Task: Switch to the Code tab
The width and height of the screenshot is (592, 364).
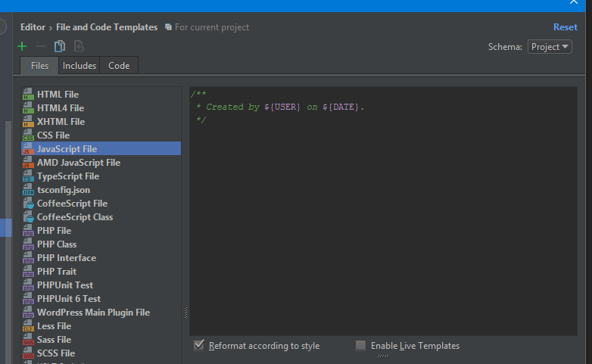Action: tap(119, 66)
